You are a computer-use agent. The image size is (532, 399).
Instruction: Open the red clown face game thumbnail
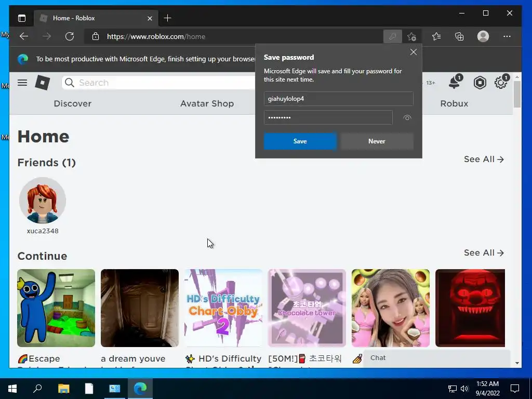470,308
